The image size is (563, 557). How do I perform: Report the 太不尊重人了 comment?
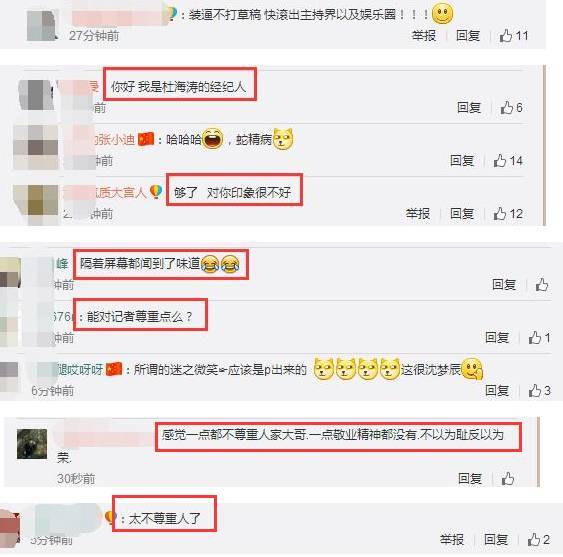452,539
